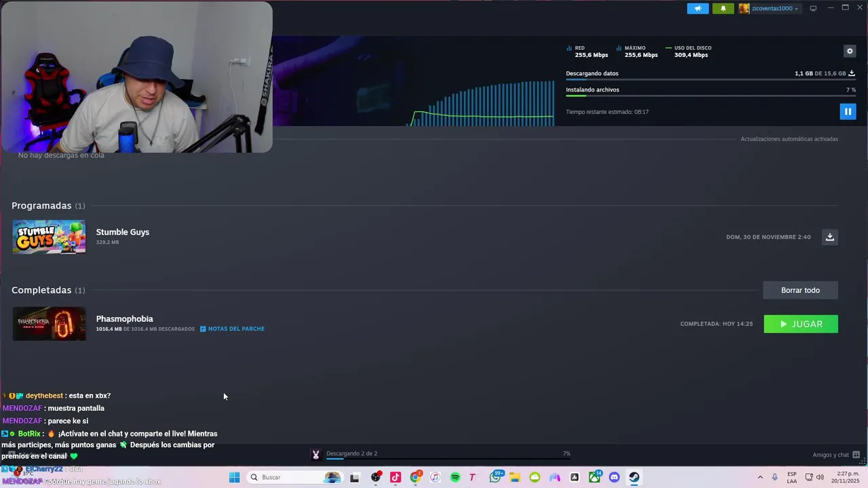Click the game icon beside Descargando 2 de 2
This screenshot has width=868, height=488.
point(315,455)
